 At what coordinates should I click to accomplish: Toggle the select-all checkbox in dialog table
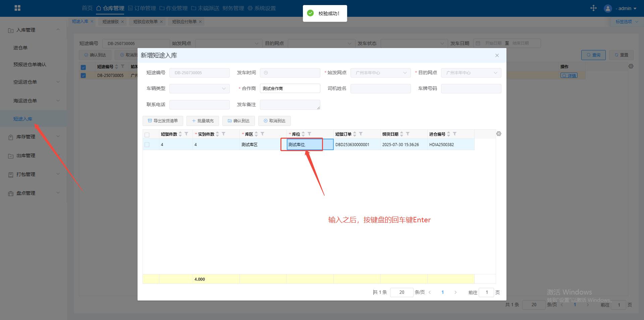click(x=147, y=135)
